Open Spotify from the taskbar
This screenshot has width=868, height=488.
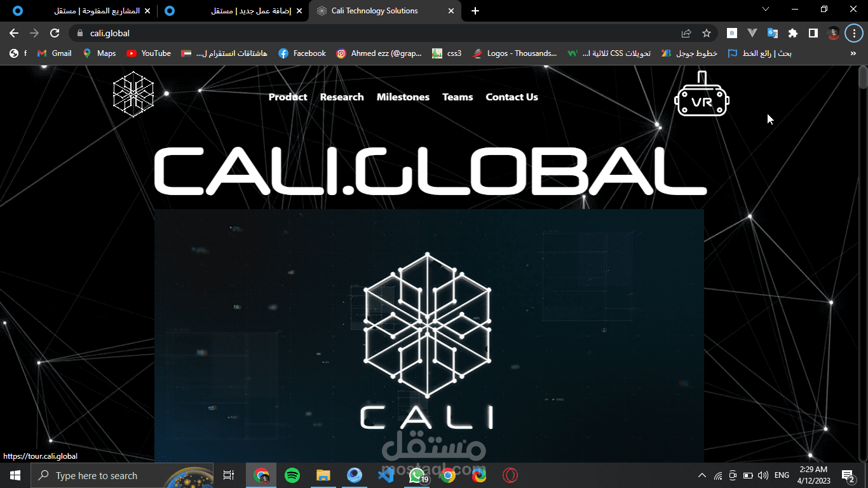[292, 475]
